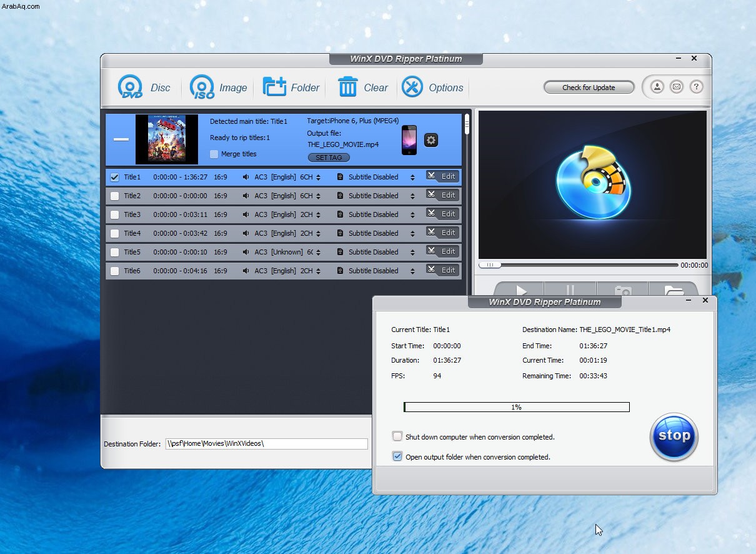This screenshot has width=756, height=554.
Task: Collapse the source with the minus button
Action: (x=121, y=139)
